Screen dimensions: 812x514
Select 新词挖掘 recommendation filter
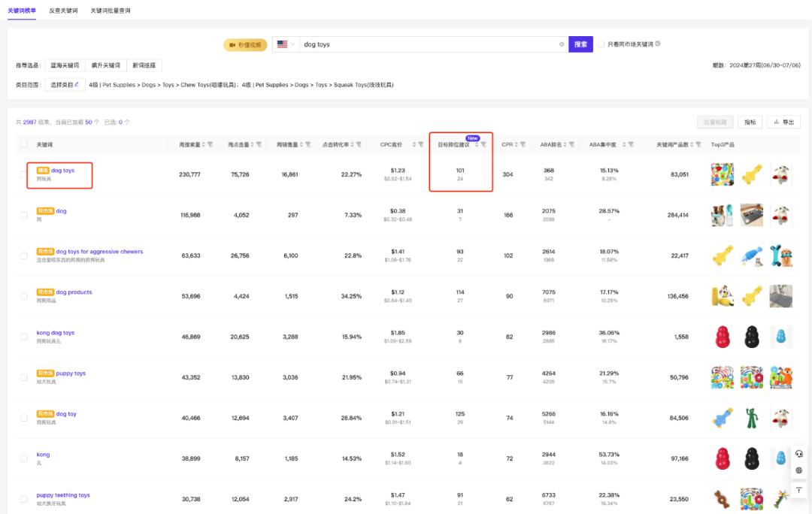point(144,65)
